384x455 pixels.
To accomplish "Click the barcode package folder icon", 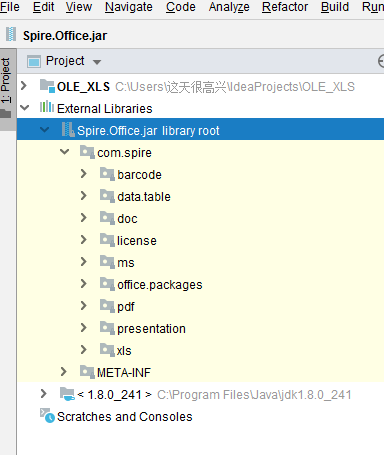I will point(107,174).
